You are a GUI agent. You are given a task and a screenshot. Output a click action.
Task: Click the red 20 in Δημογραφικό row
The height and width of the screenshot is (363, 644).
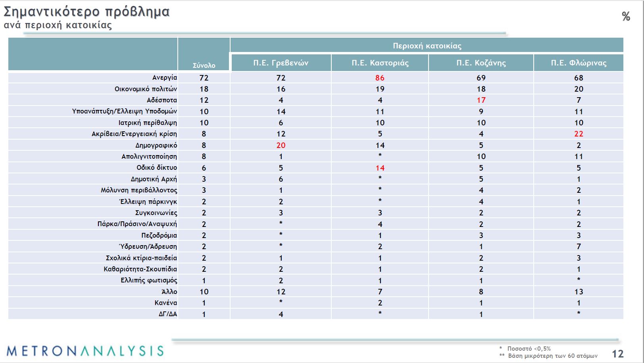pyautogui.click(x=281, y=145)
